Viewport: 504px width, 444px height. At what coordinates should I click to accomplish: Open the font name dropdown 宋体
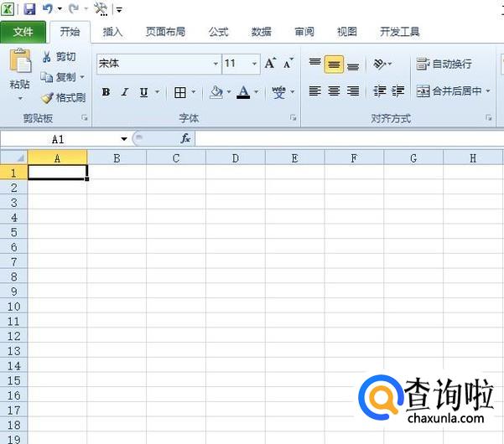216,64
